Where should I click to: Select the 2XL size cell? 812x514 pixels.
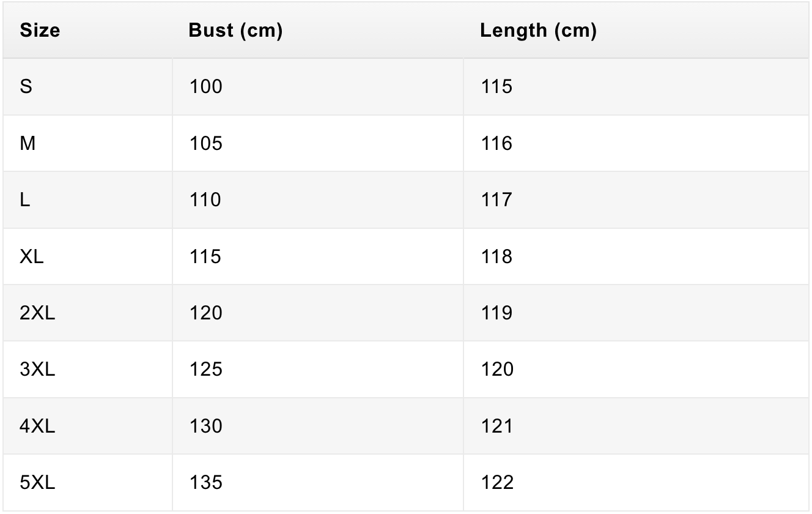click(37, 313)
